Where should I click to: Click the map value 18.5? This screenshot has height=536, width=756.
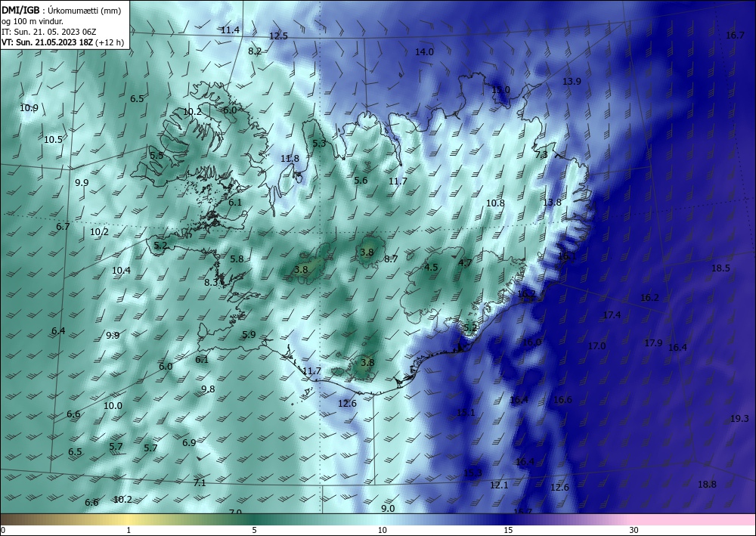click(x=720, y=268)
